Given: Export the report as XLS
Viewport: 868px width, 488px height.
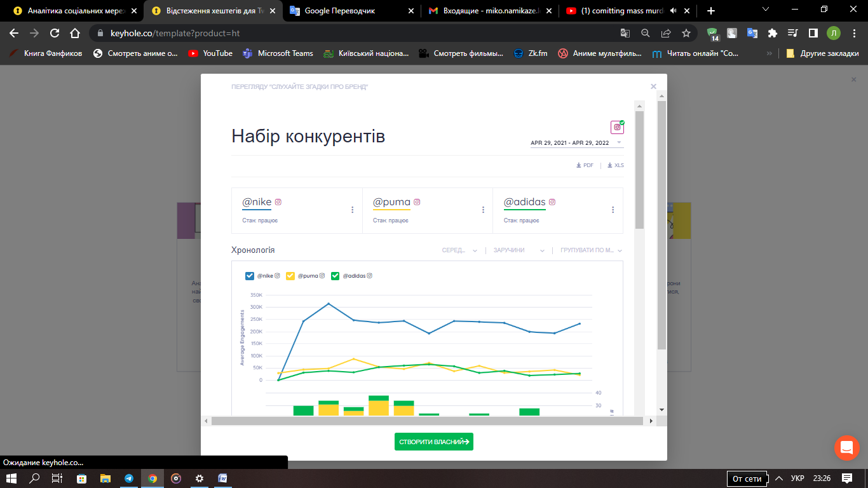Looking at the screenshot, I should 616,165.
